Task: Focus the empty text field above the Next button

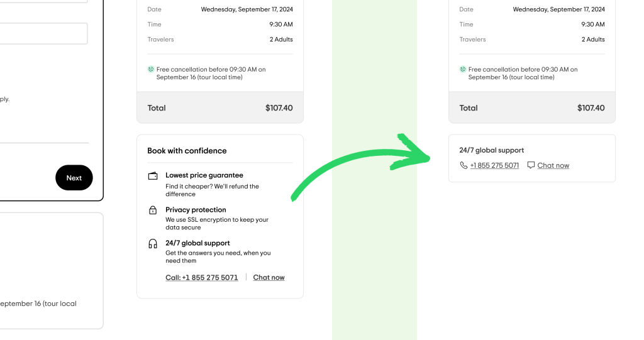Action: coord(43,34)
